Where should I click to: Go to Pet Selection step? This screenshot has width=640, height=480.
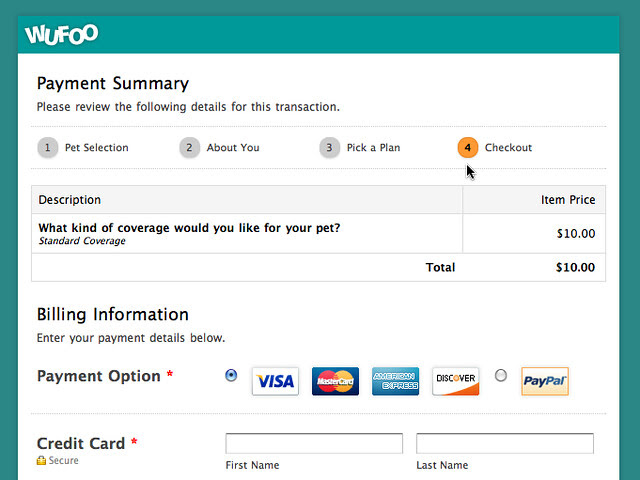(x=97, y=147)
